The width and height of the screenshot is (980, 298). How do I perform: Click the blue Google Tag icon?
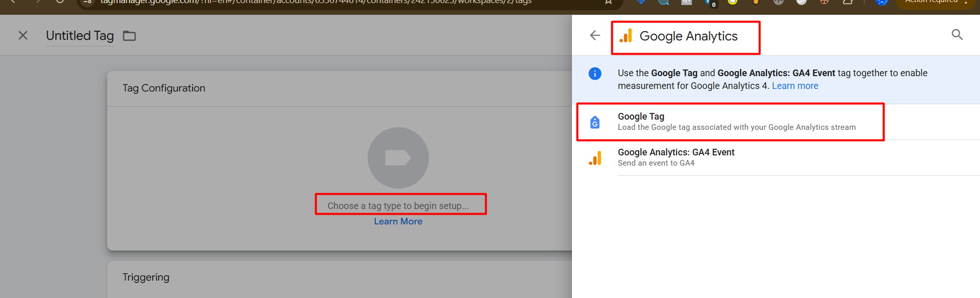tap(595, 122)
